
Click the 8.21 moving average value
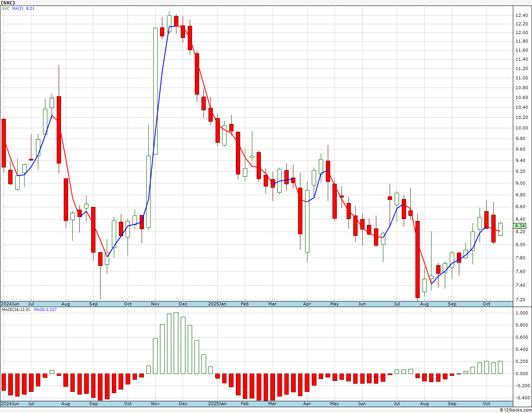pos(30,8)
